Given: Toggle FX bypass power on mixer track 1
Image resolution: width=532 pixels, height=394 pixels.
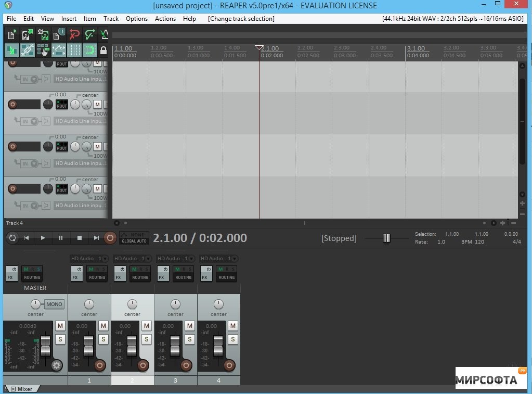Looking at the screenshot, I should click(79, 269).
